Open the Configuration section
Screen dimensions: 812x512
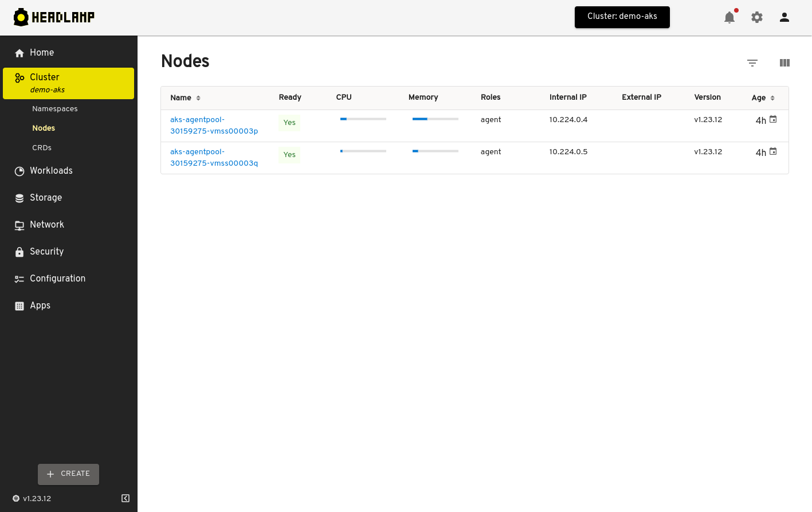tap(69, 279)
